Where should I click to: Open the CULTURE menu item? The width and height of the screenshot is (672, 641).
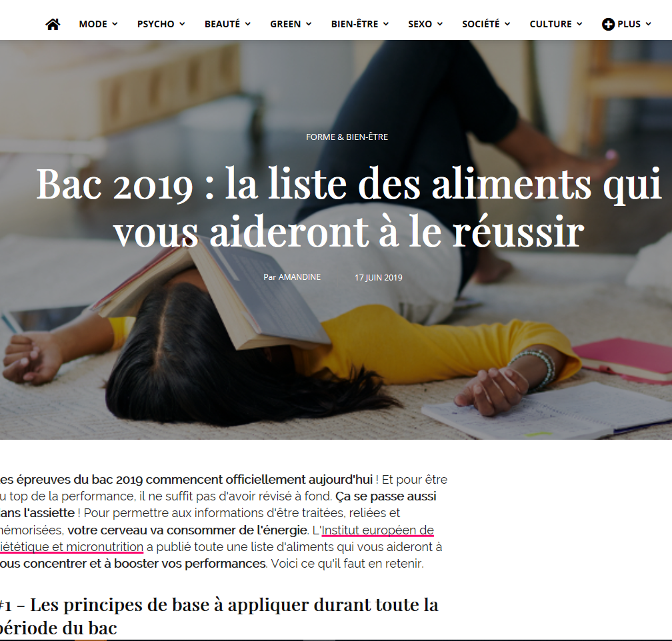(x=551, y=24)
